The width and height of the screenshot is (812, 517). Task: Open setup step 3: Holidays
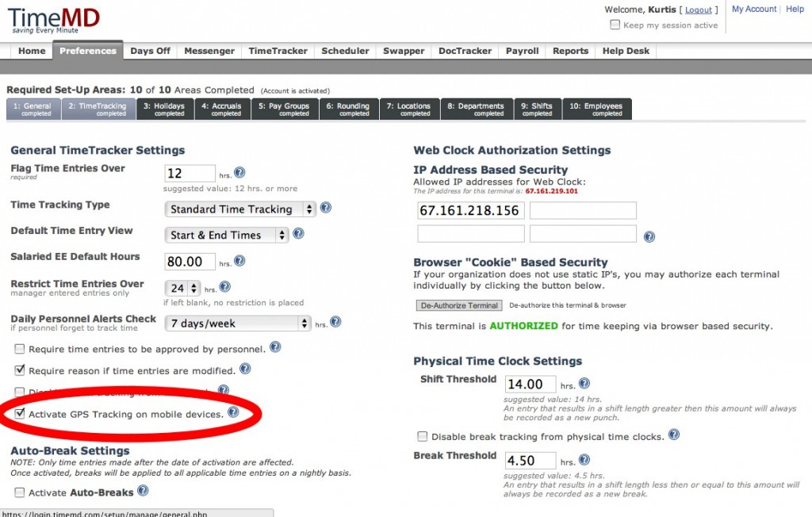pos(166,109)
